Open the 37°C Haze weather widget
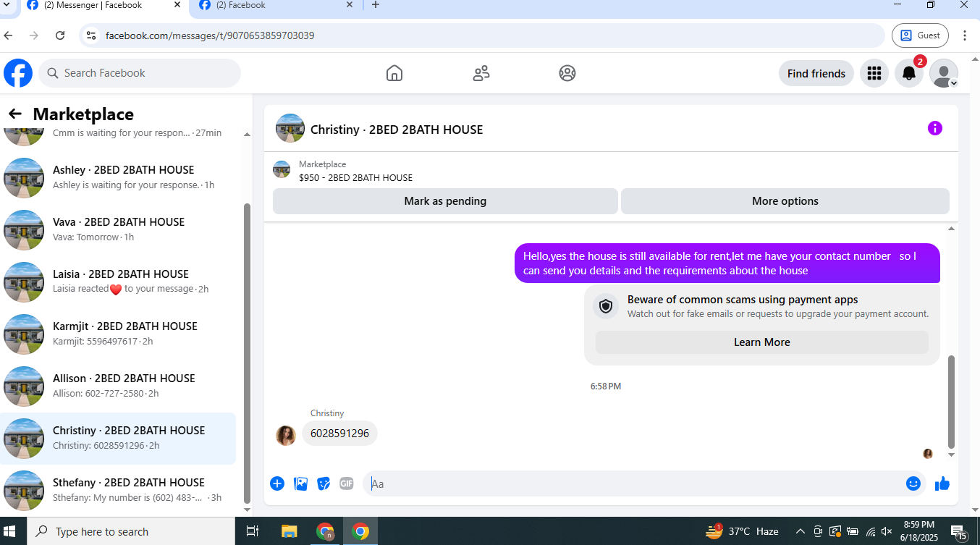The height and width of the screenshot is (545, 980). point(742,531)
